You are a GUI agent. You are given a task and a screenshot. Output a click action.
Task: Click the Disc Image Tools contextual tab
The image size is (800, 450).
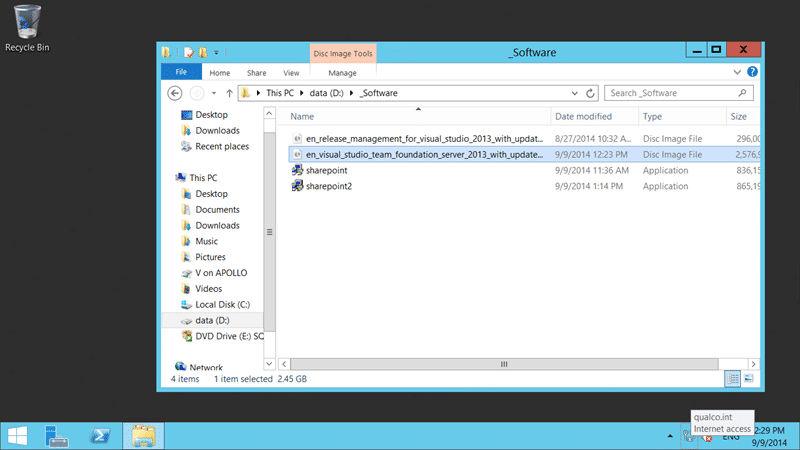point(343,54)
